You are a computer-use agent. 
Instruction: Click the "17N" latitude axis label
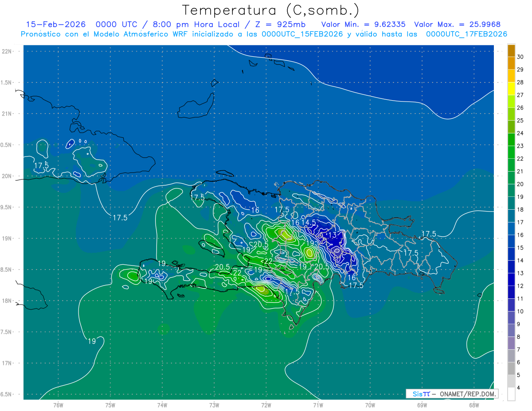pyautogui.click(x=8, y=363)
